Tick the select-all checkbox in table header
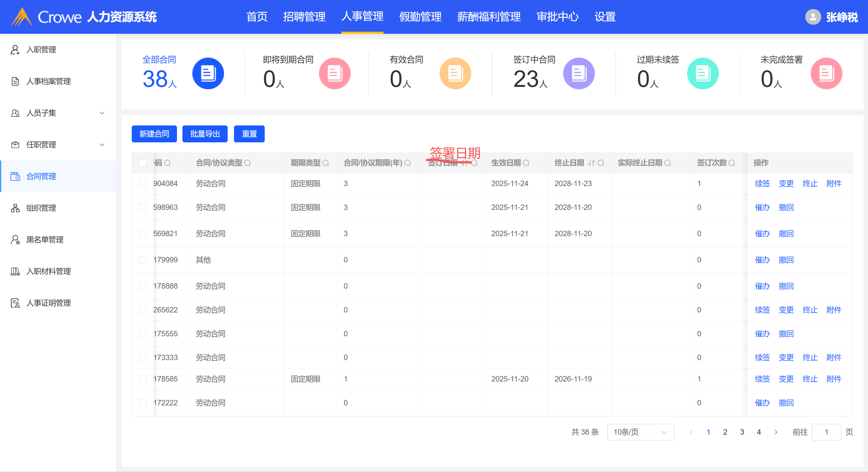 pos(143,163)
